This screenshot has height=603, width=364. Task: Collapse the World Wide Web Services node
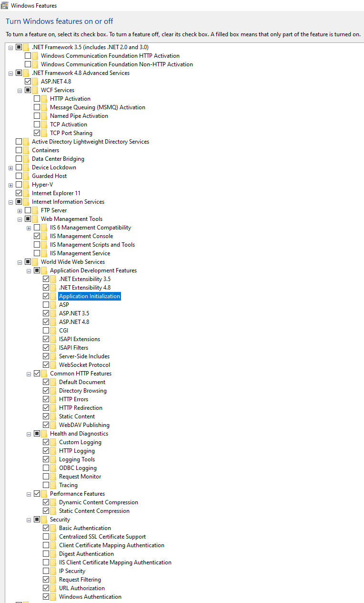click(x=20, y=262)
